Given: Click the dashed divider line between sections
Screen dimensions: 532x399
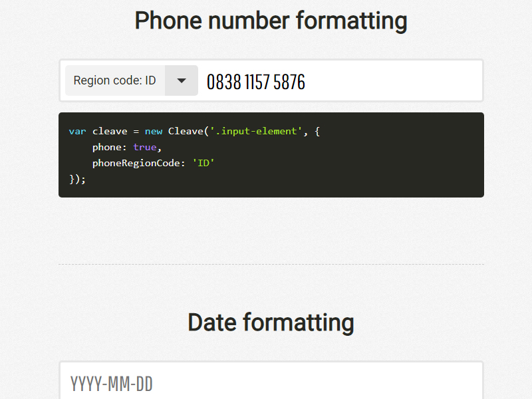Looking at the screenshot, I should click(x=271, y=264).
